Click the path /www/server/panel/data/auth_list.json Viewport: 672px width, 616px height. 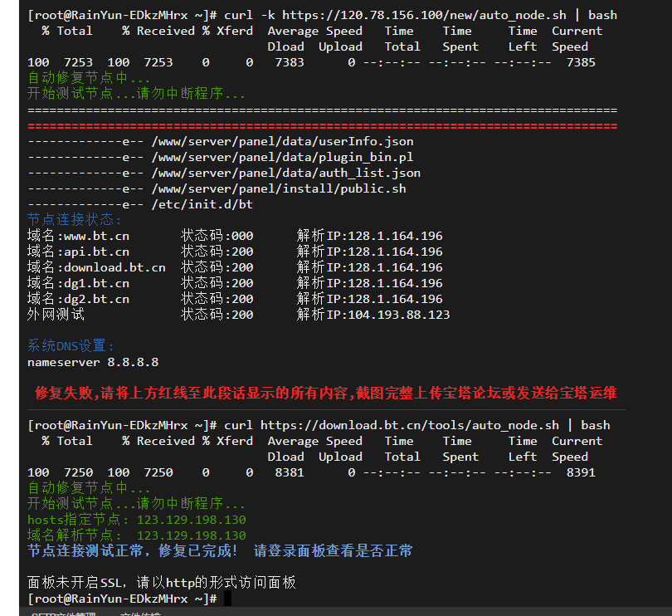[x=286, y=173]
